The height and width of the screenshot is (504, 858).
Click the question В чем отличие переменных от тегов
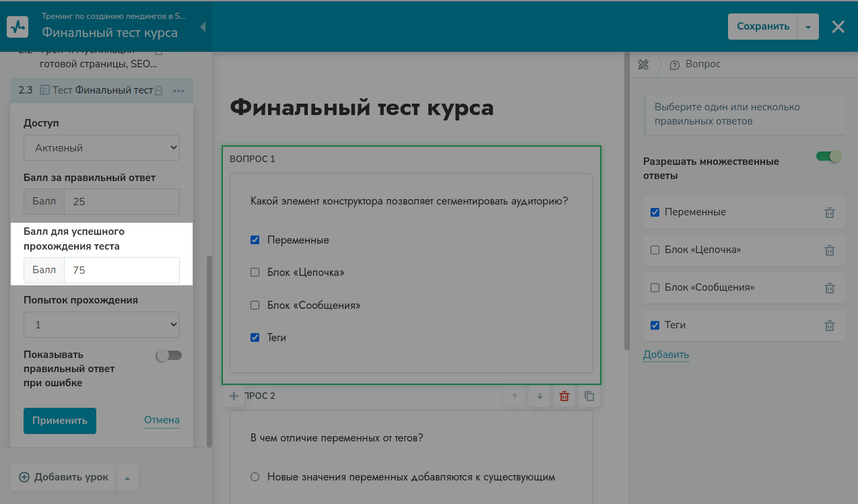(x=337, y=438)
